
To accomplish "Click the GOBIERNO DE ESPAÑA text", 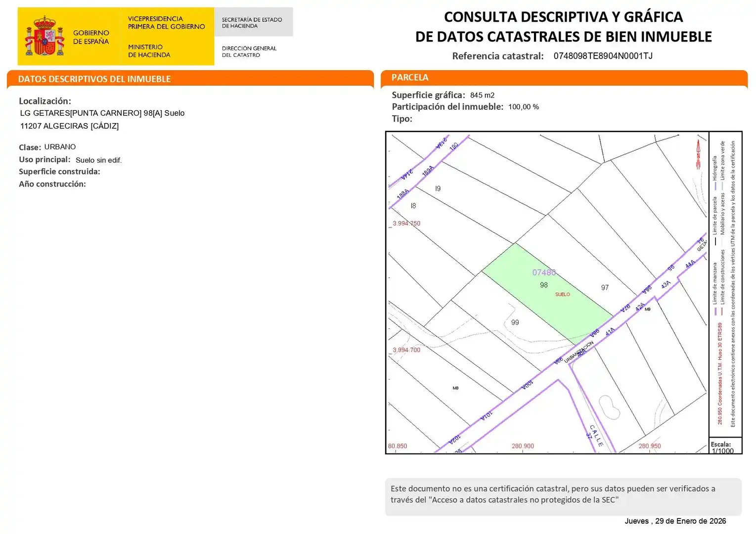I will click(91, 37).
